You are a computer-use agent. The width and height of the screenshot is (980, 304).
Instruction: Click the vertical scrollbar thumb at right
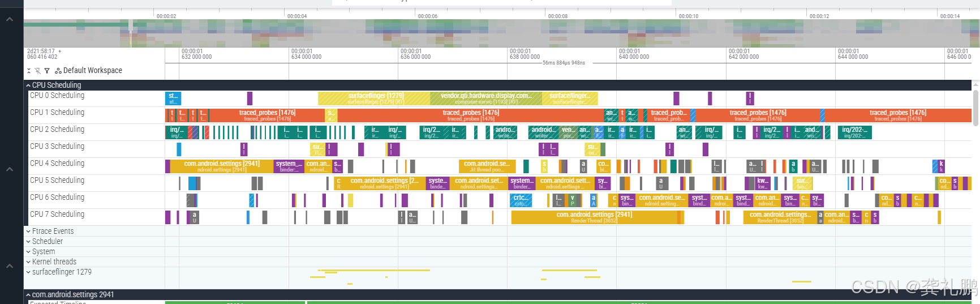[x=976, y=108]
